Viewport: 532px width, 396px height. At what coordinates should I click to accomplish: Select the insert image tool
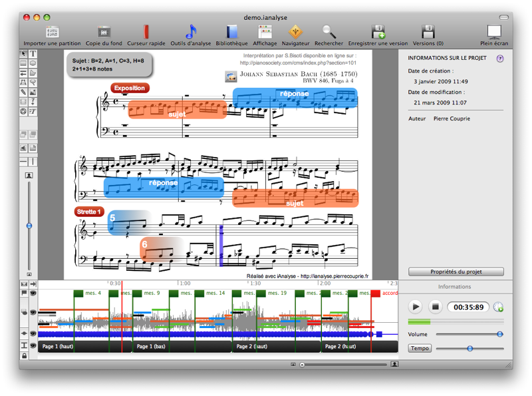point(33,92)
